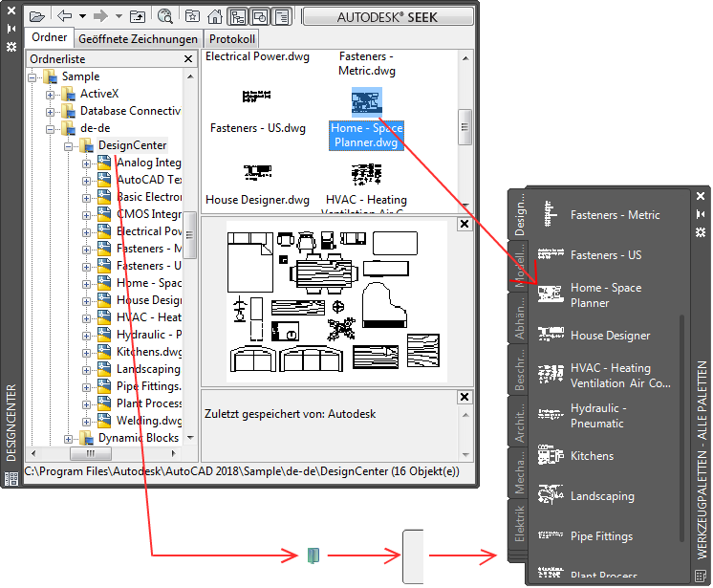713x588 pixels.
Task: Open the Favorites folder icon
Action: 192,17
